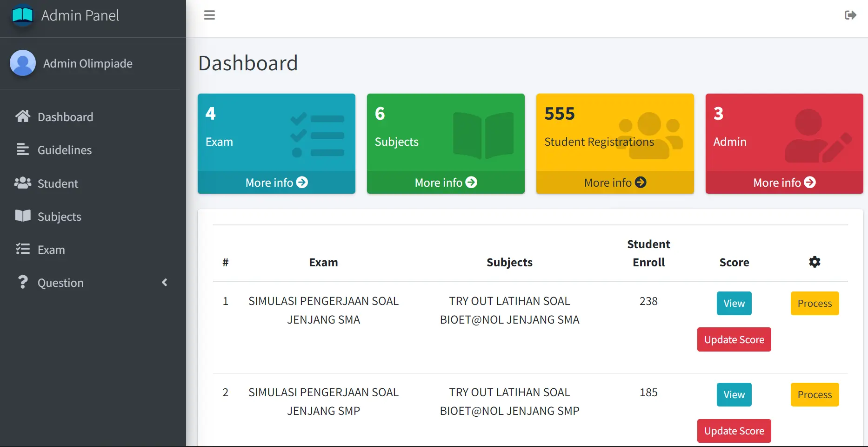This screenshot has width=868, height=447.
Task: Click the logout icon in top bar
Action: (x=850, y=15)
